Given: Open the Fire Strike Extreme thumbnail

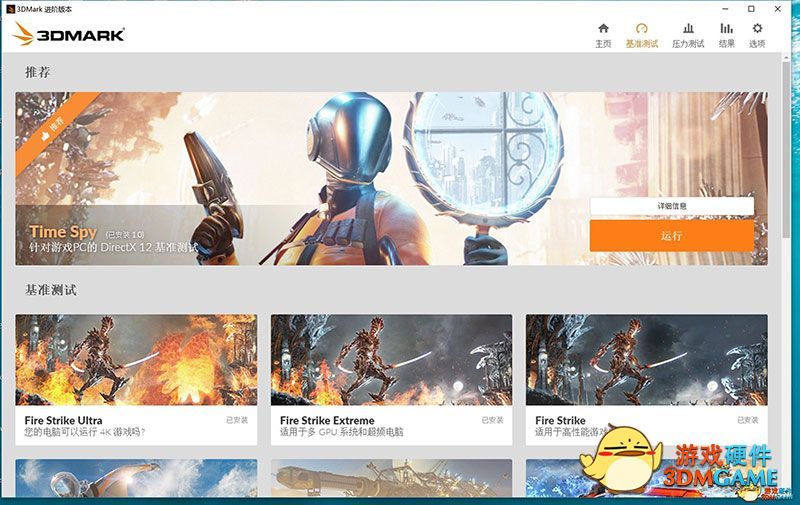Looking at the screenshot, I should tap(391, 360).
